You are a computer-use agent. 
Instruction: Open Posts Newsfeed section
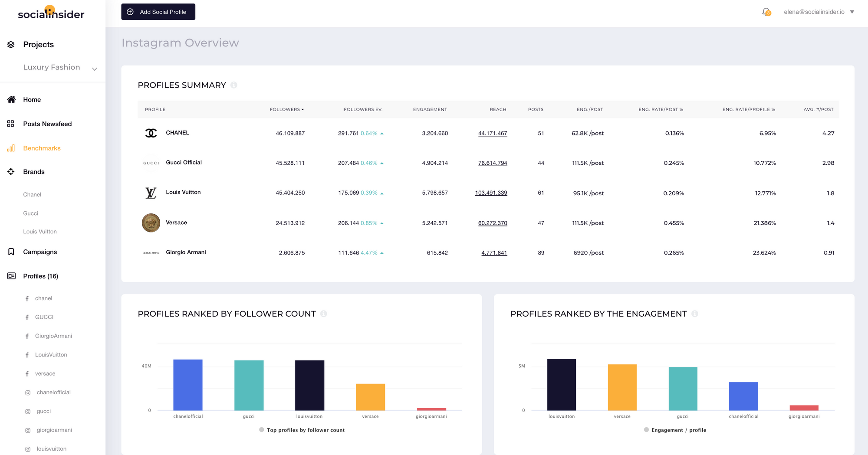(x=47, y=124)
